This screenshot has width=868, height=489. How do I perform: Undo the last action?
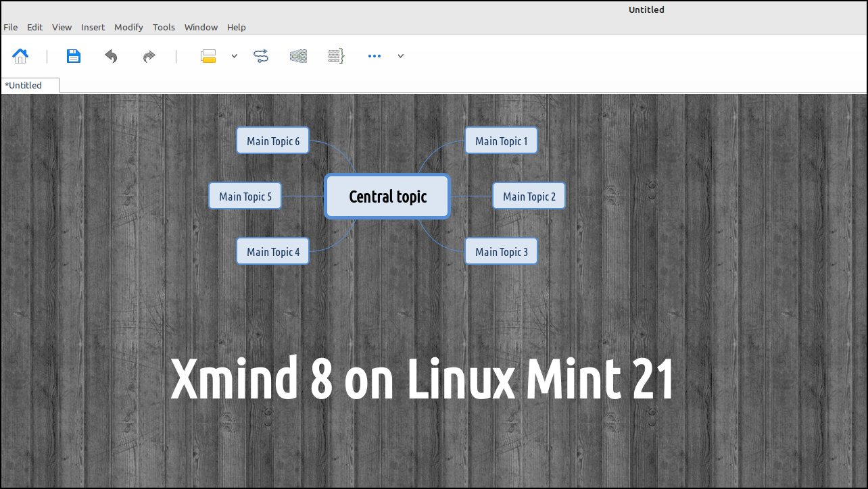pyautogui.click(x=112, y=56)
